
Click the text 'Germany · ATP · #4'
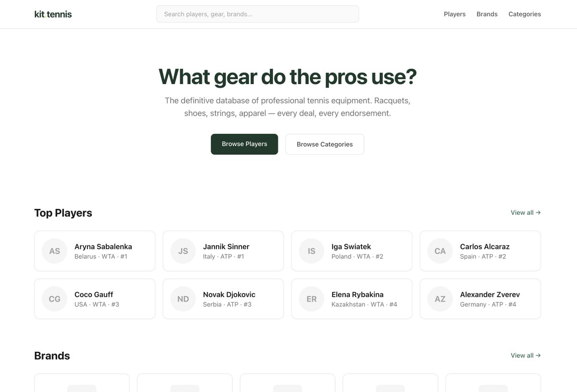pyautogui.click(x=488, y=305)
